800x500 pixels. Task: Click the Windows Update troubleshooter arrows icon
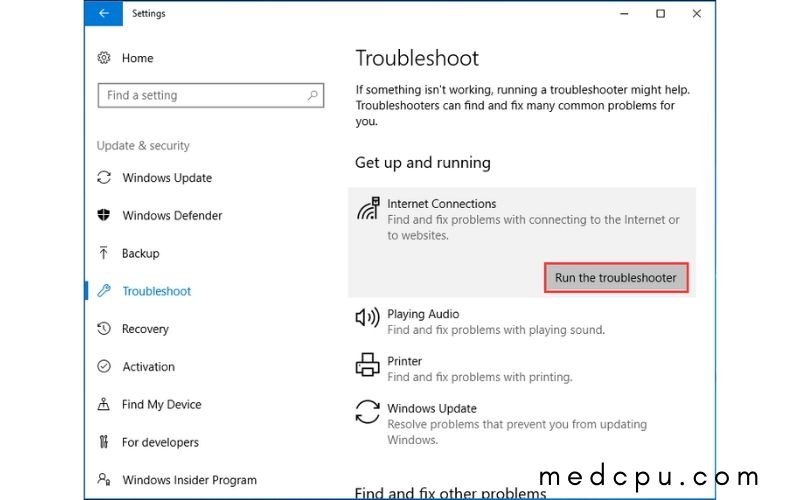(x=367, y=412)
